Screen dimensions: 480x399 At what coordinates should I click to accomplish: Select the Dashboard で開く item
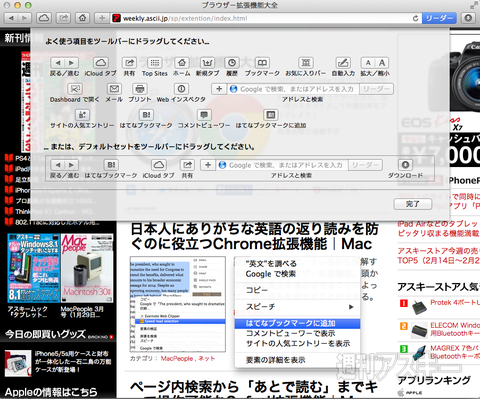(75, 93)
